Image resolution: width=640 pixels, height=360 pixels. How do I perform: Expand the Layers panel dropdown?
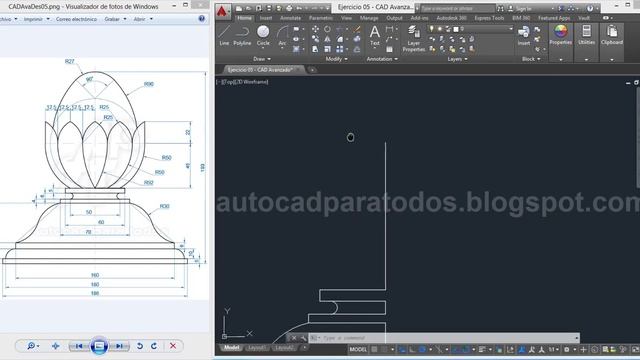(457, 59)
